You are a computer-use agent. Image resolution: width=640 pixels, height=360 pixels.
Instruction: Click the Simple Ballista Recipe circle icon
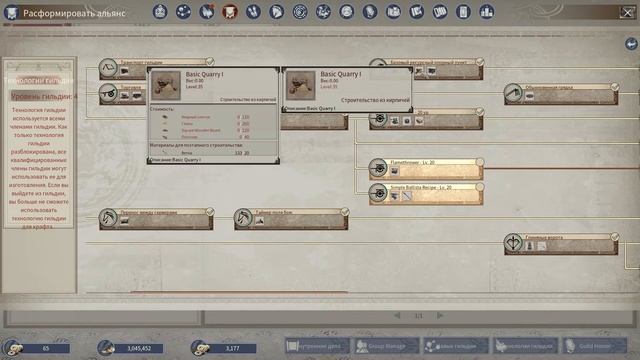coord(378,193)
